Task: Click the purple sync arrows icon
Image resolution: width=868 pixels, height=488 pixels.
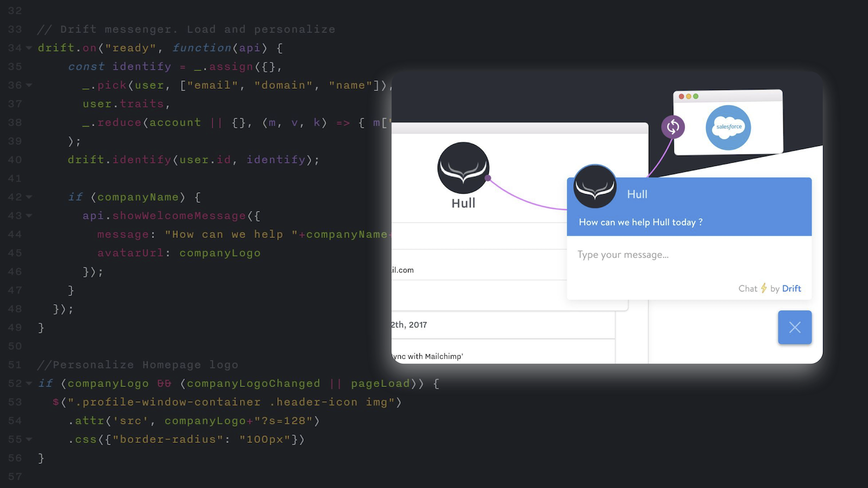Action: [673, 127]
